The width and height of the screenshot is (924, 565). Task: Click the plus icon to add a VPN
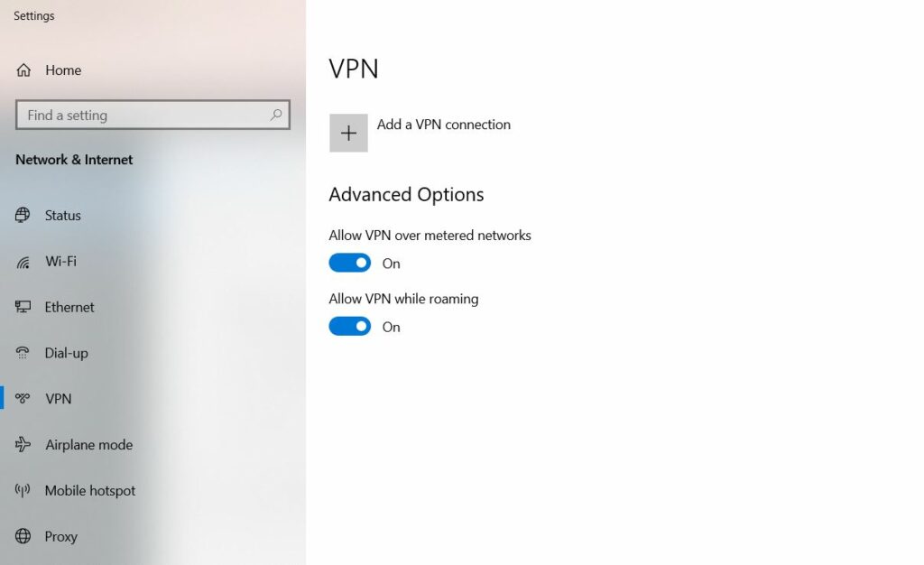click(348, 132)
